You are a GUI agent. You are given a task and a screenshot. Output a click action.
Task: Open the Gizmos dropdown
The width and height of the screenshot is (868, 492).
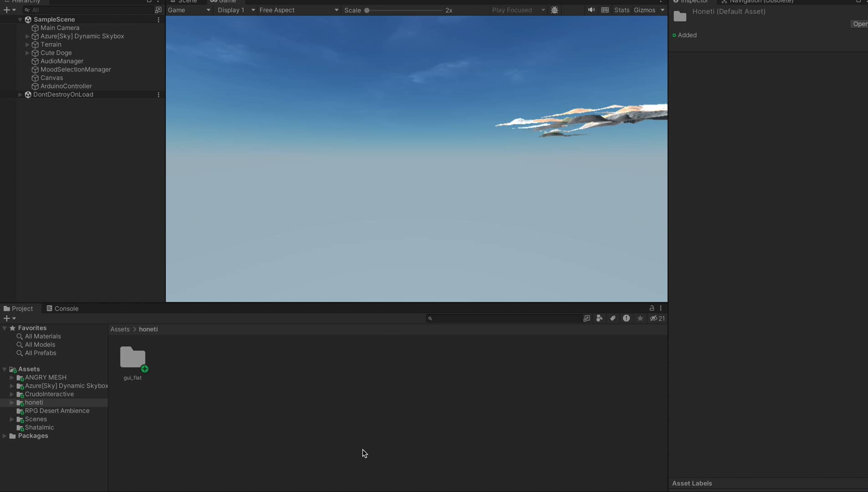click(645, 10)
